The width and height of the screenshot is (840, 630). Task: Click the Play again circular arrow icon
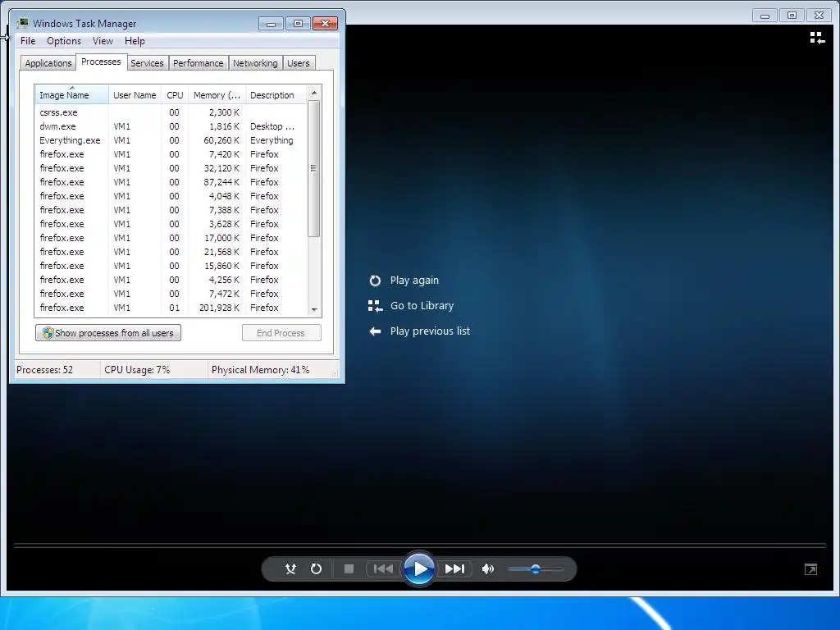[375, 281]
